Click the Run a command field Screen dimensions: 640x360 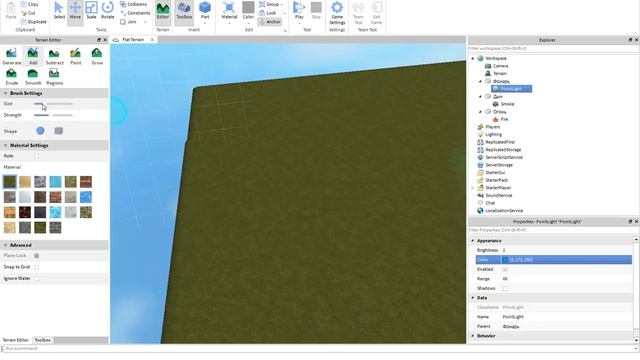pyautogui.click(x=320, y=349)
